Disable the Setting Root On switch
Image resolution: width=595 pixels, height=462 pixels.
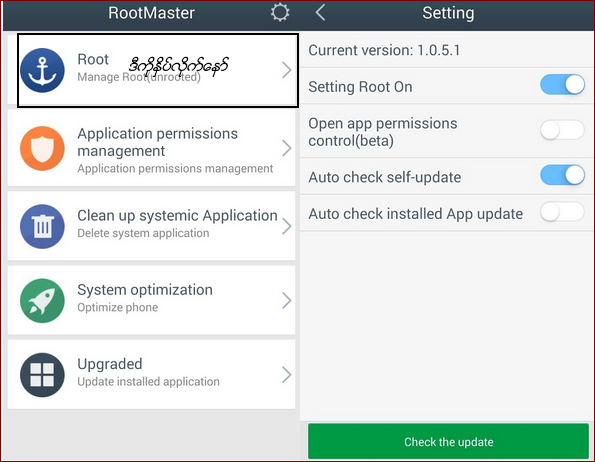pyautogui.click(x=562, y=85)
